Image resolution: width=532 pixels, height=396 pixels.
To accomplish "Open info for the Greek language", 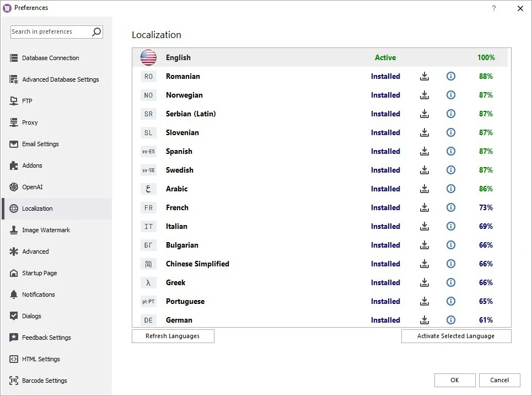I will [450, 282].
